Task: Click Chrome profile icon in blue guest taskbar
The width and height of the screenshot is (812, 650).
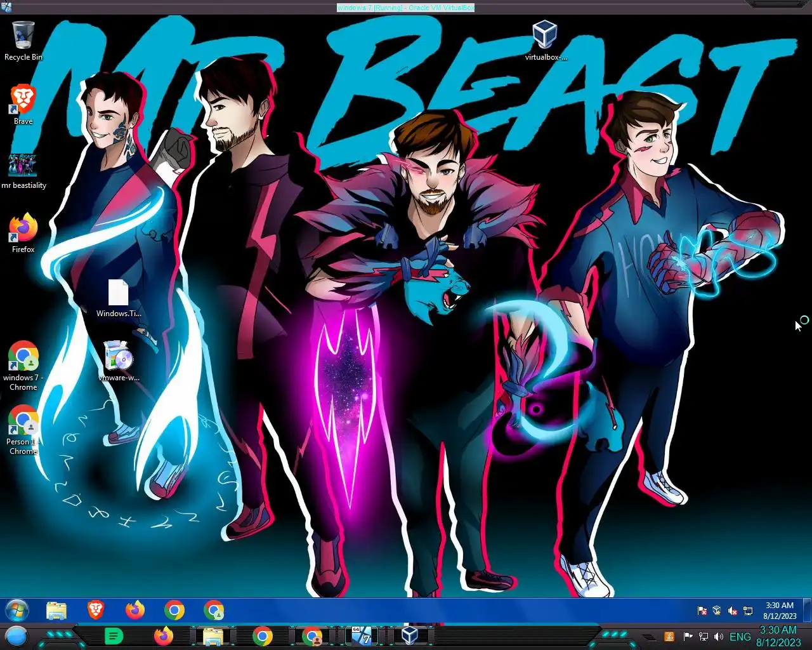Action: (x=214, y=610)
